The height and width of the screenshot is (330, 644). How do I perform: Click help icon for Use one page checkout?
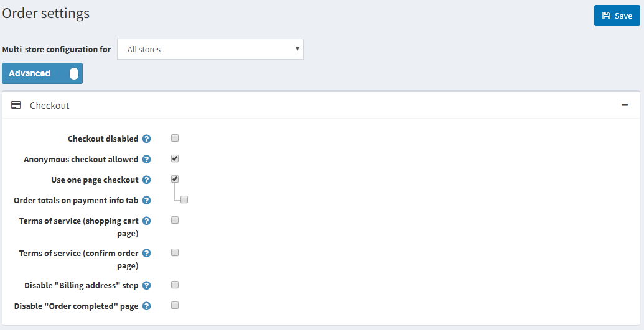click(x=147, y=180)
